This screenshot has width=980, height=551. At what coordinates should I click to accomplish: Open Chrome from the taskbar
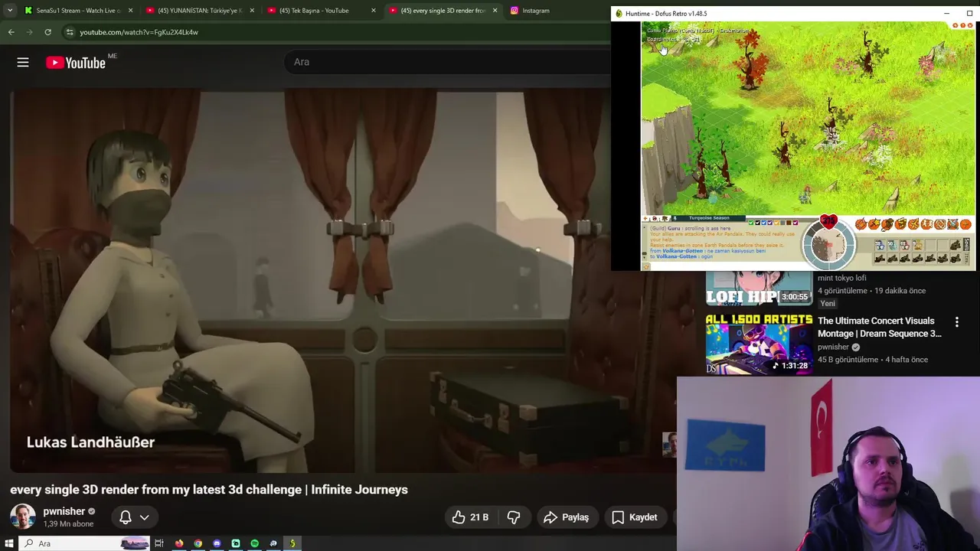[198, 543]
